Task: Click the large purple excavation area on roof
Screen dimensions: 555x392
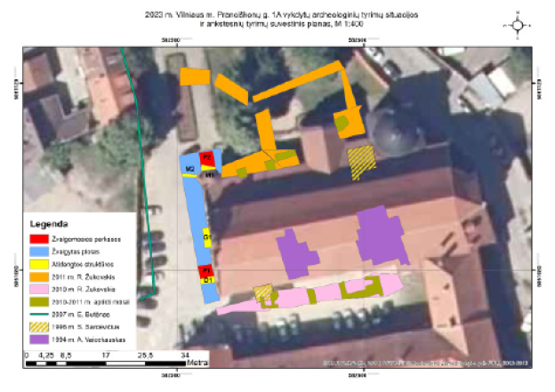Action: click(x=382, y=235)
